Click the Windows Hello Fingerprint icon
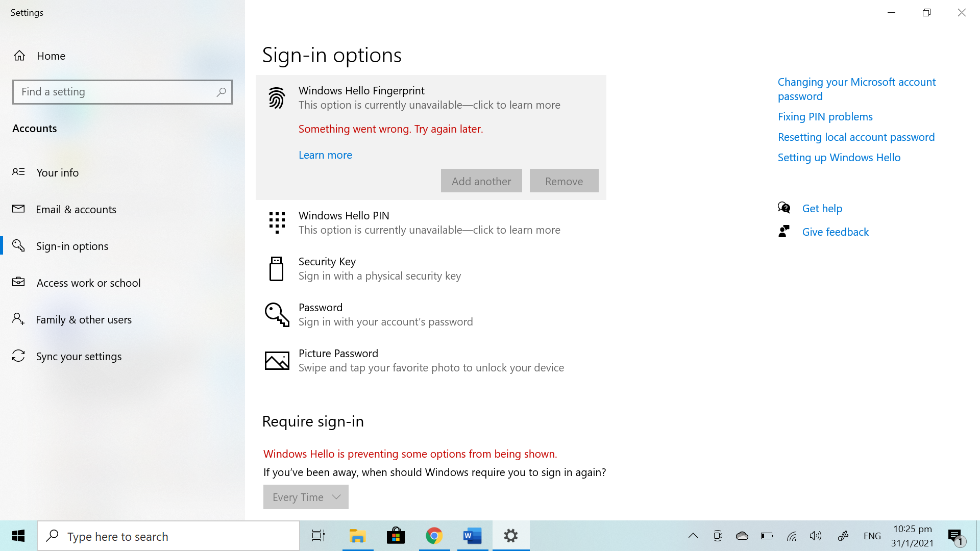 pyautogui.click(x=277, y=97)
